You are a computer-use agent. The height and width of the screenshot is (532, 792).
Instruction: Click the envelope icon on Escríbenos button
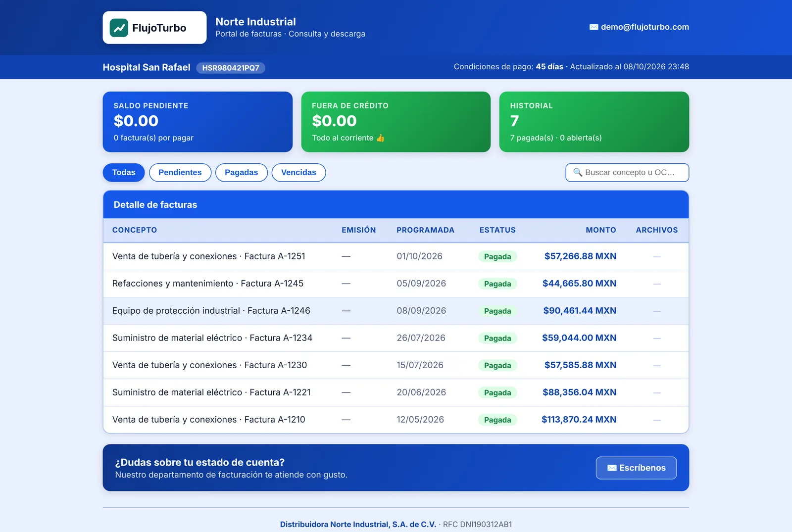tap(612, 468)
